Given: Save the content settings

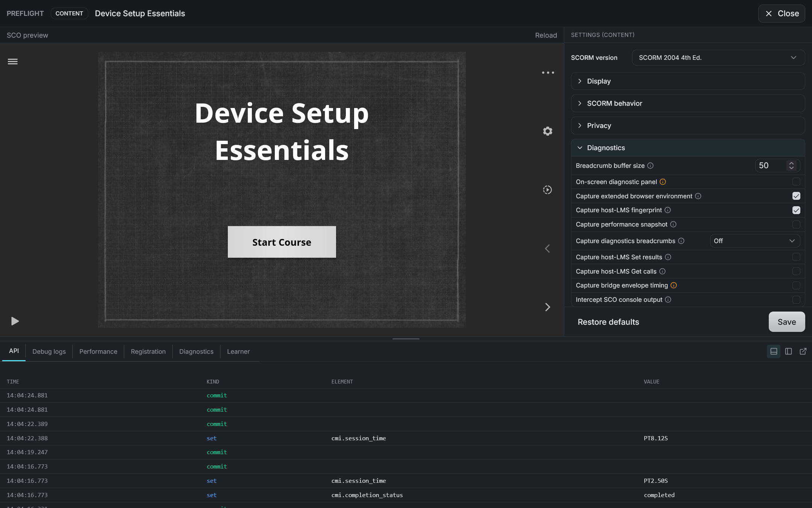Looking at the screenshot, I should click(787, 322).
